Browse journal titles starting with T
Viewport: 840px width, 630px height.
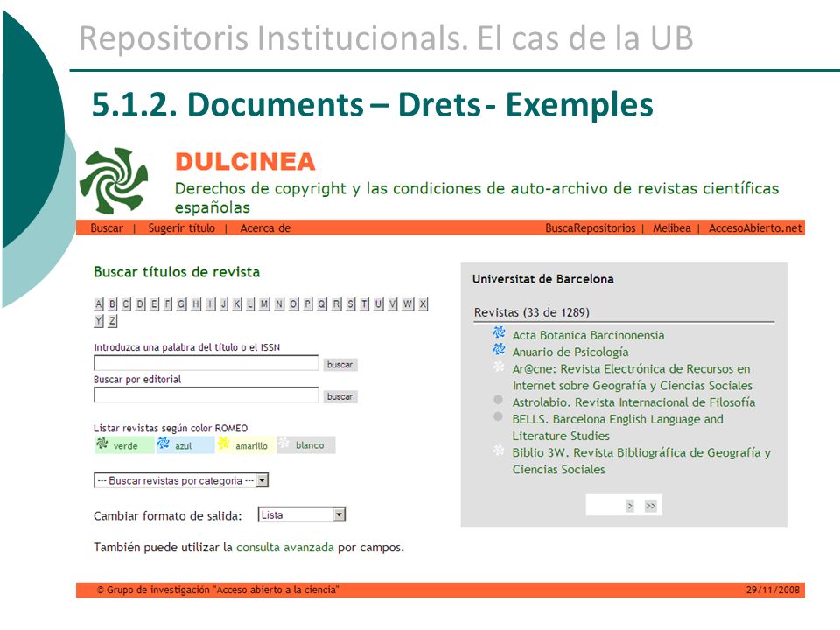tap(364, 304)
